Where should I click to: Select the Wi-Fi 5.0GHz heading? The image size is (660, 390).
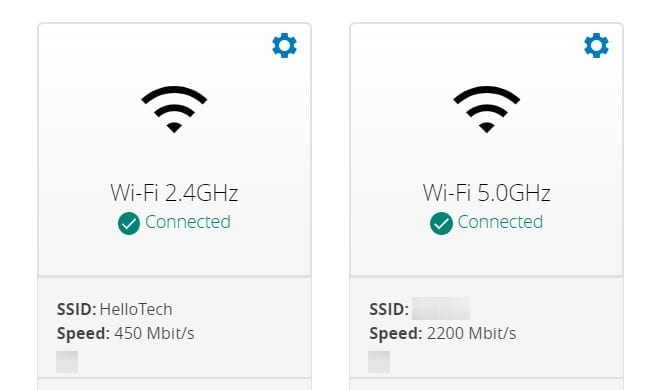[x=487, y=193]
